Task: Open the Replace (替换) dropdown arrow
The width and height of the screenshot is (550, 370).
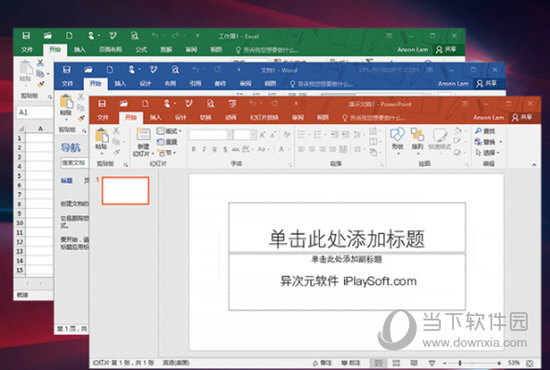Action: 501,142
